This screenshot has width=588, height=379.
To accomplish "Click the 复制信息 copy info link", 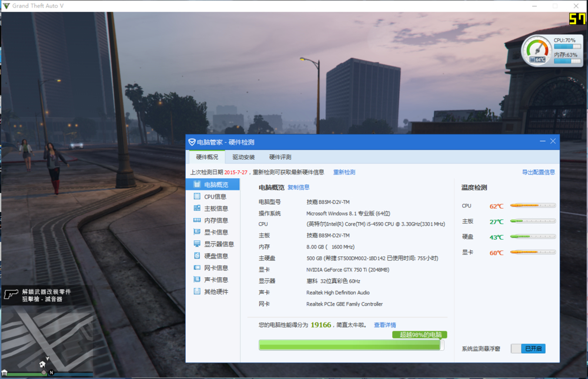I will 299,187.
